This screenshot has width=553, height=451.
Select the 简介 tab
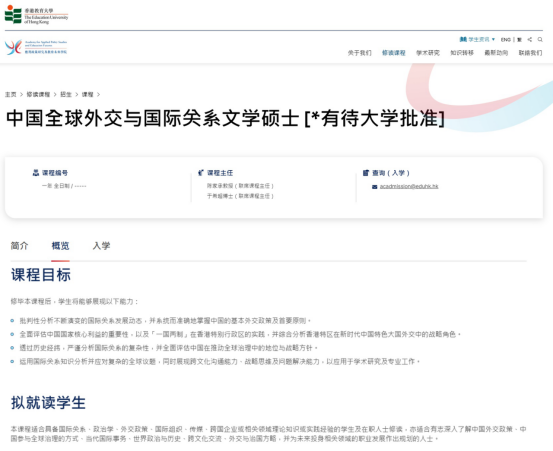pyautogui.click(x=19, y=245)
